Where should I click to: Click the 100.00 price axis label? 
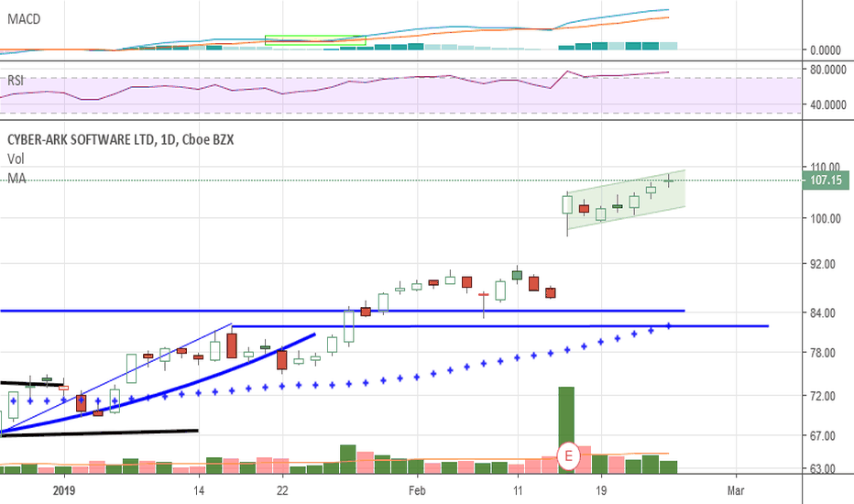pyautogui.click(x=825, y=218)
